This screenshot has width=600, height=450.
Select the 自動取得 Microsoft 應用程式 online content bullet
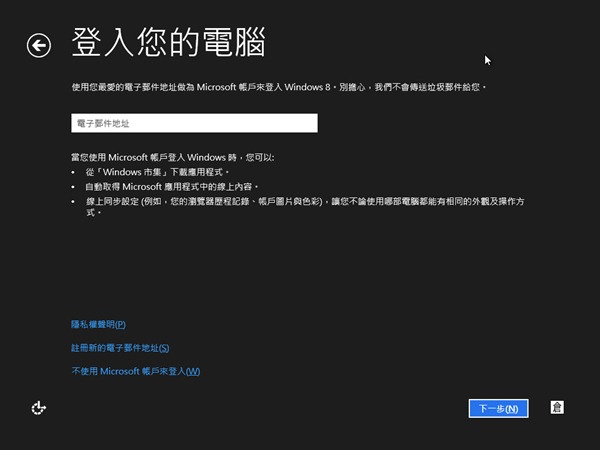[x=172, y=187]
